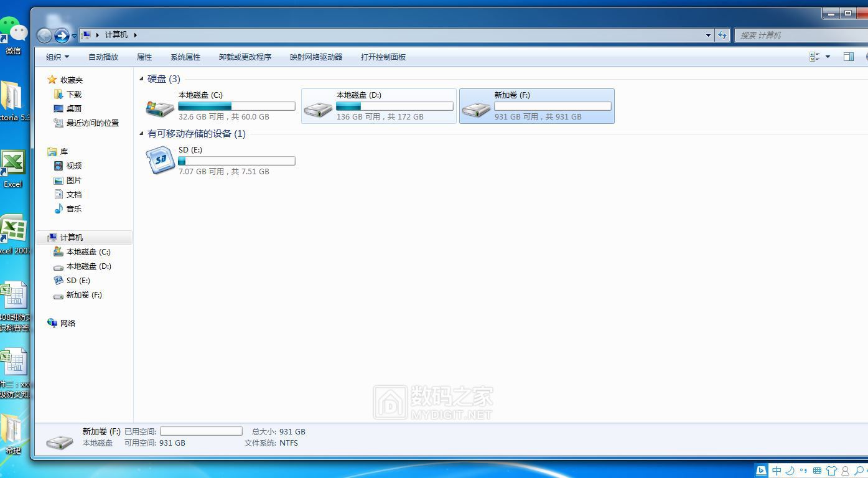868x478 pixels.
Task: Collapse the 有可移动存储的设备 (1) group
Action: tap(141, 134)
